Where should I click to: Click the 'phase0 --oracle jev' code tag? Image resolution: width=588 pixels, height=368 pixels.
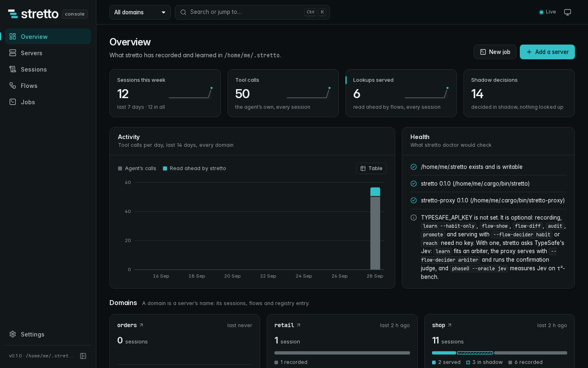[479, 269]
